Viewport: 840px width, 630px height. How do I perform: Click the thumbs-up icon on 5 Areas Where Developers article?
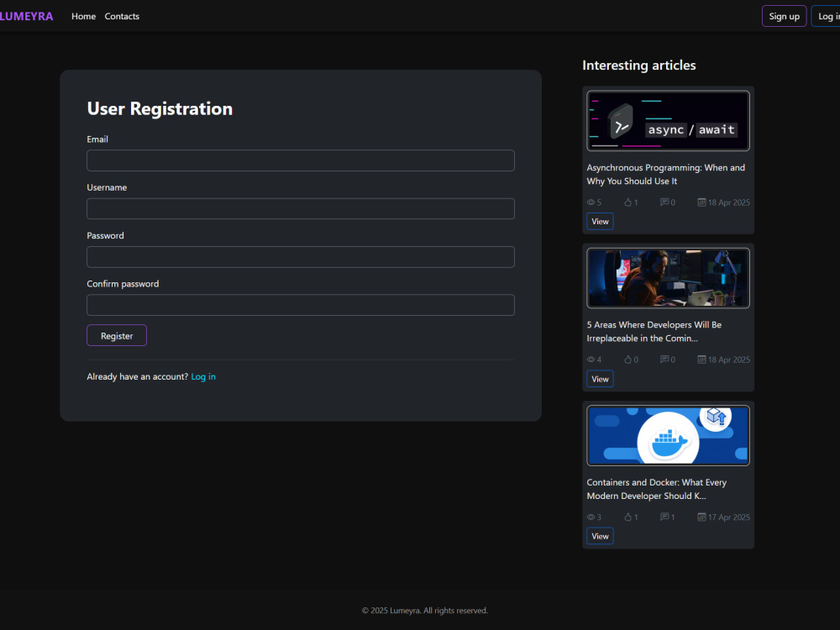coord(627,360)
